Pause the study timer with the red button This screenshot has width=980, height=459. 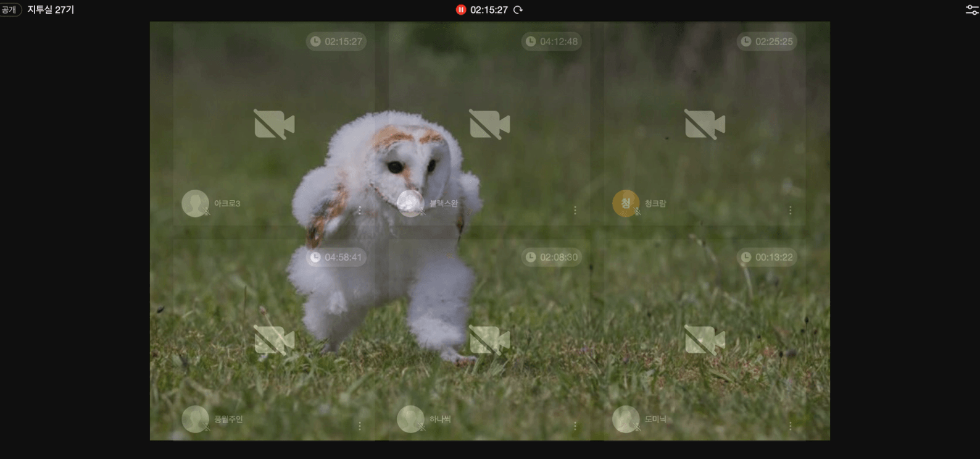click(460, 10)
